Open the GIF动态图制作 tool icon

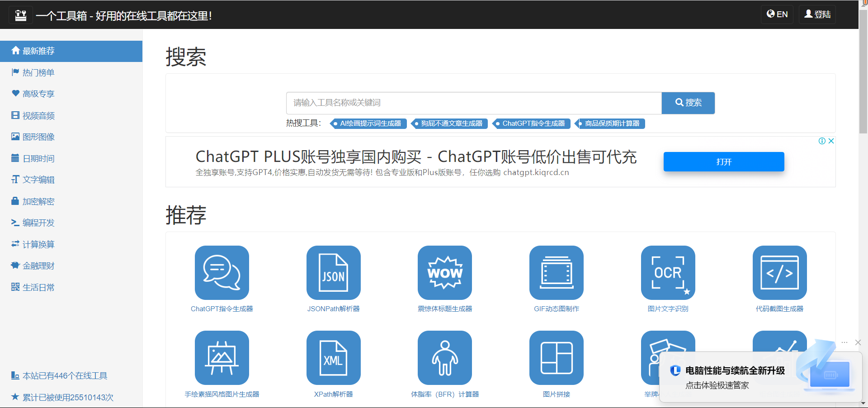[x=557, y=273]
